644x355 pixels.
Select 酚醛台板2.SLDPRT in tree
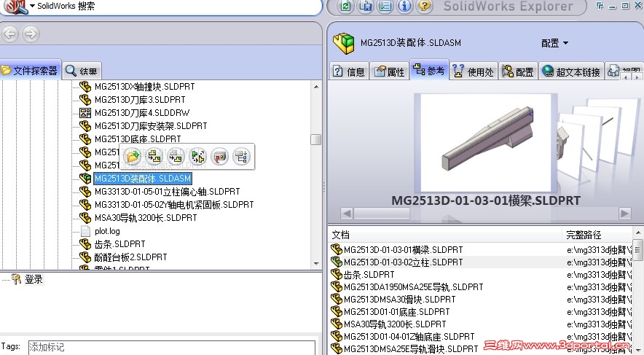[130, 257]
